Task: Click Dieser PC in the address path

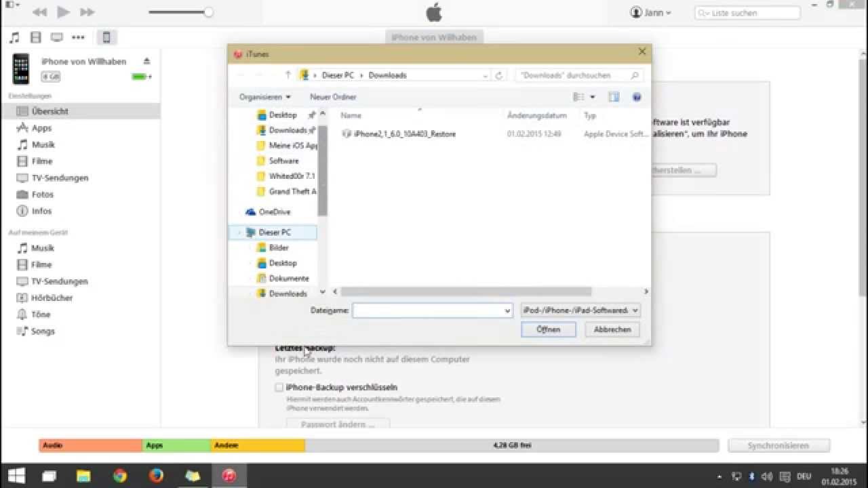Action: [338, 75]
